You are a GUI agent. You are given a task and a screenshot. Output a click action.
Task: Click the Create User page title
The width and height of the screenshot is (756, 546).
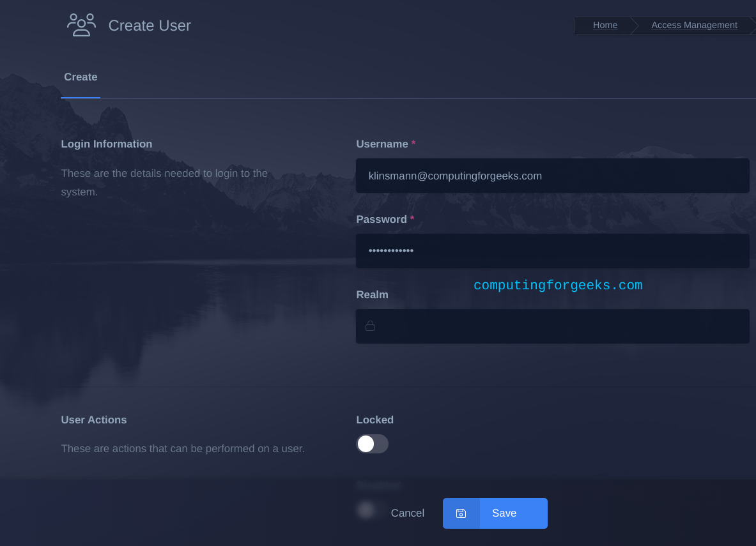(149, 26)
